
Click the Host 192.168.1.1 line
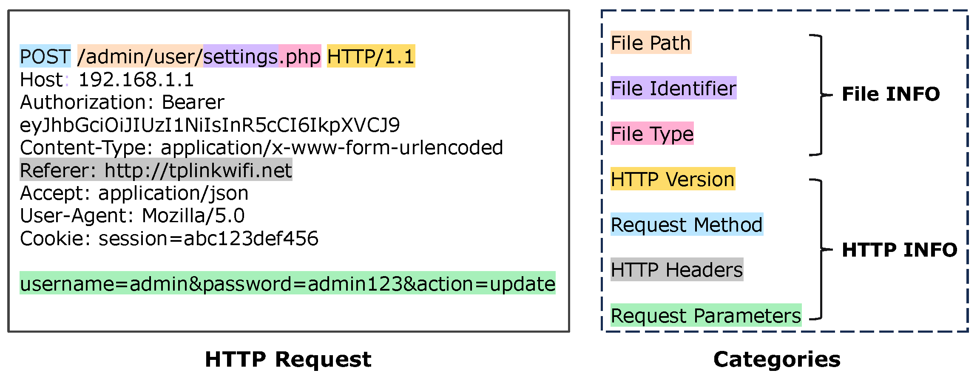[x=107, y=80]
